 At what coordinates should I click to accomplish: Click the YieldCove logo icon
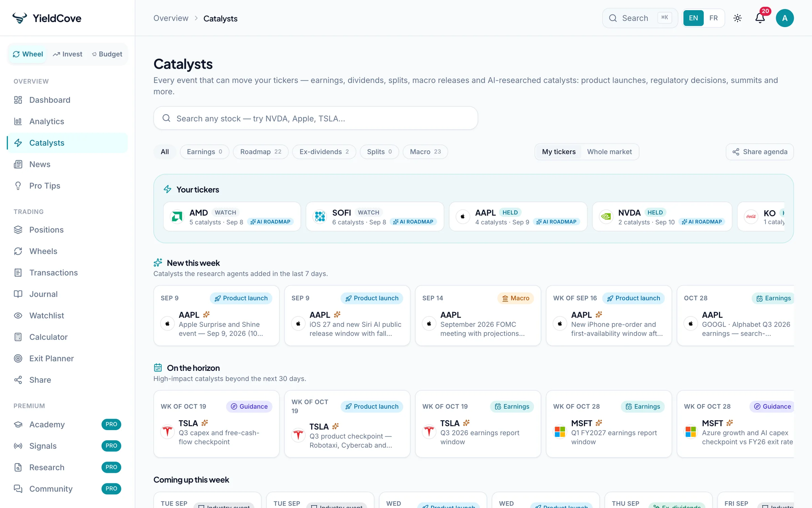tap(20, 18)
